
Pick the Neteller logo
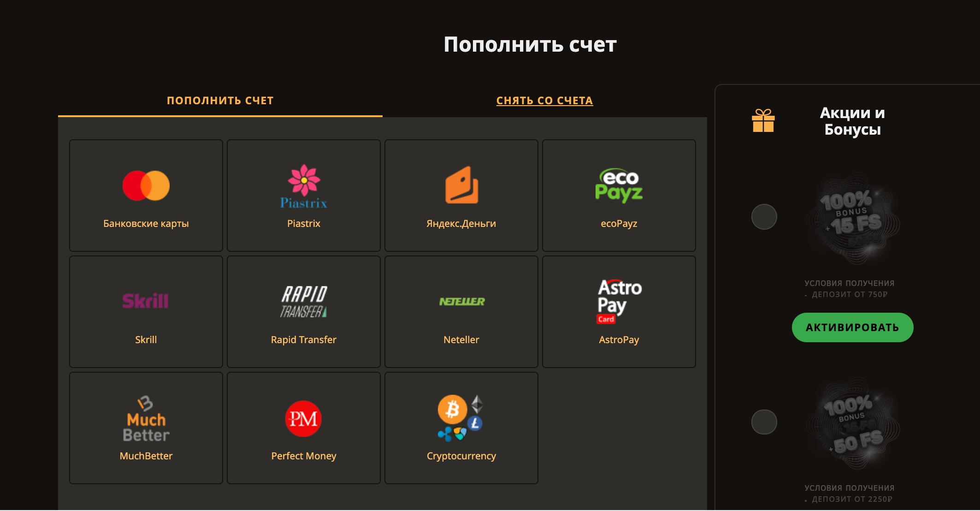coord(461,302)
